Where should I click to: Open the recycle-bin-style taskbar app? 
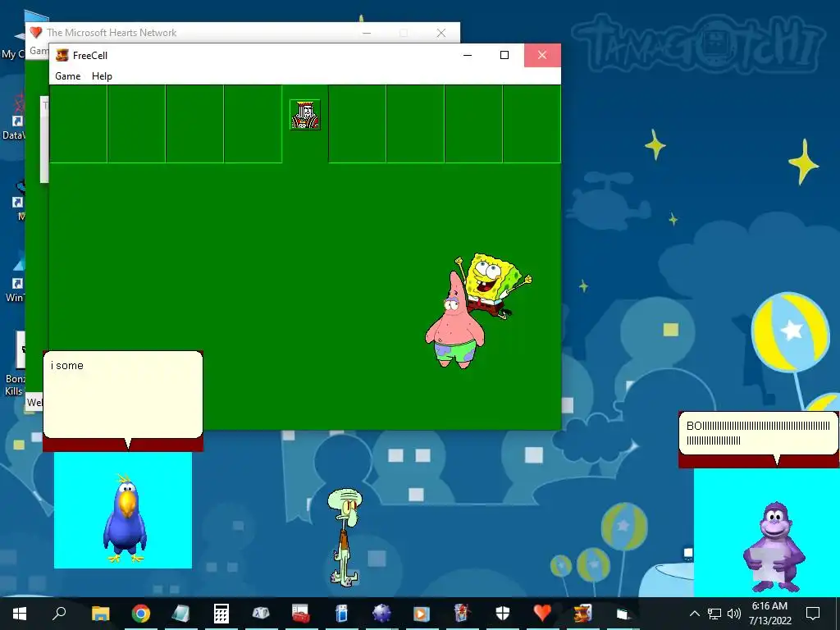point(462,614)
